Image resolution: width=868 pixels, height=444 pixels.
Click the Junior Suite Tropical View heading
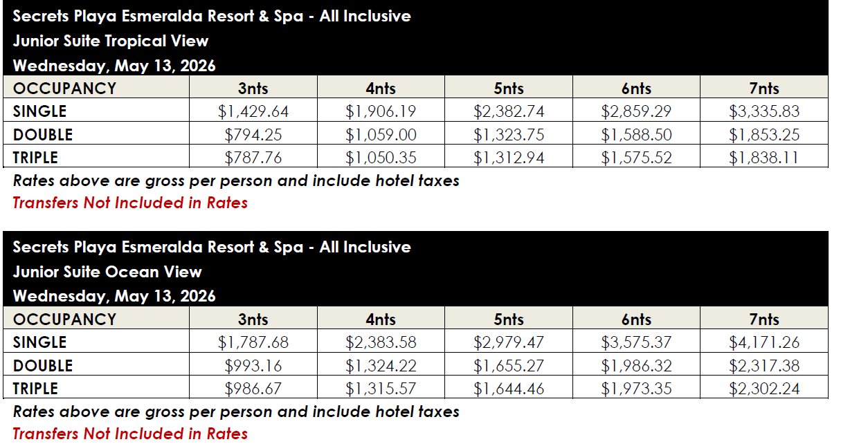click(111, 41)
